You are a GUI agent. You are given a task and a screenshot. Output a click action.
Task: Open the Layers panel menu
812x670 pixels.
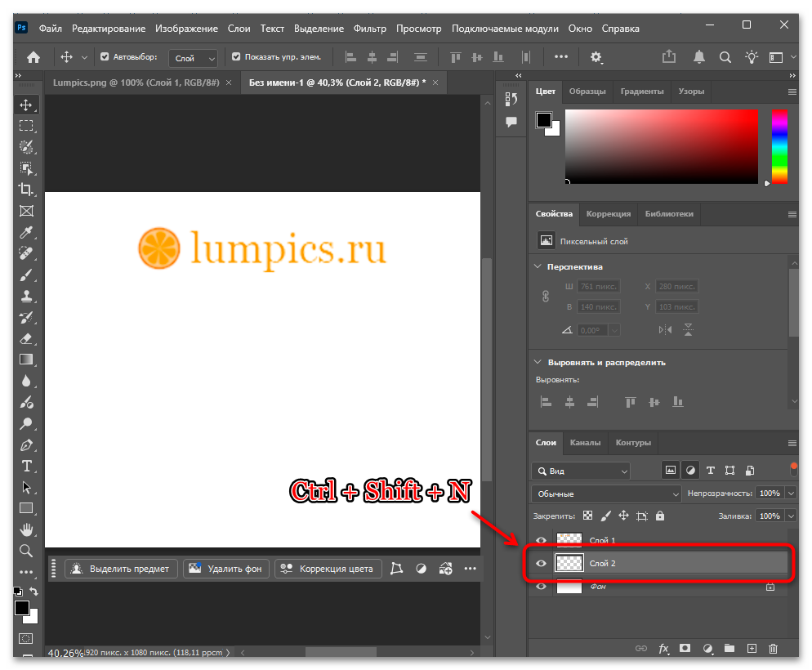pos(792,443)
